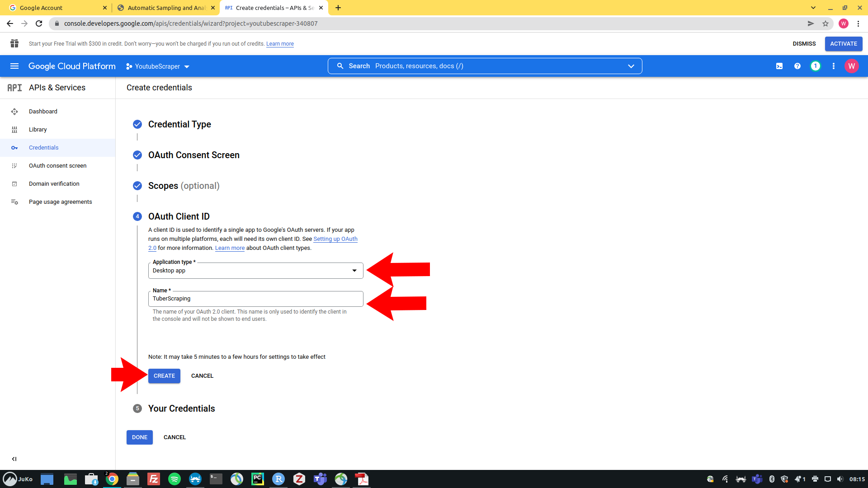Launch Spotify from the taskbar

(175, 479)
